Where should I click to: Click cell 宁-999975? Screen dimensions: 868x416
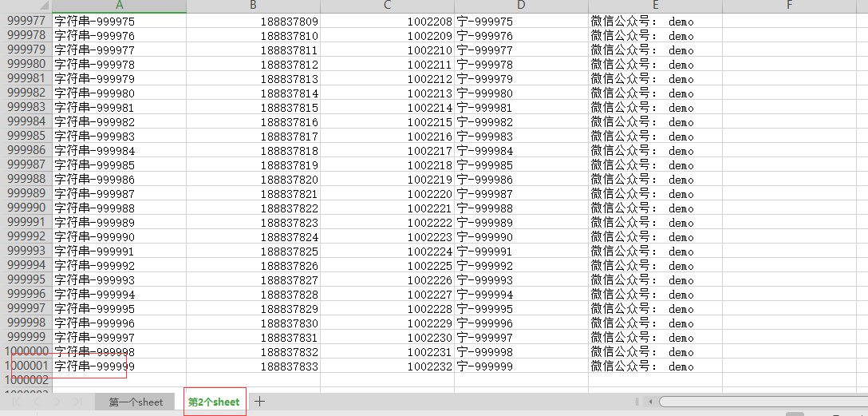click(x=521, y=22)
